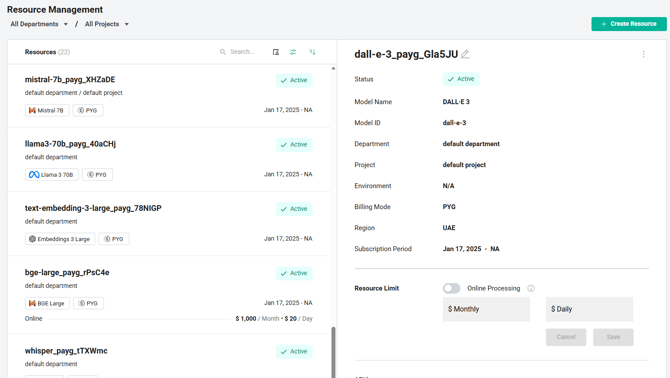This screenshot has height=378, width=670.
Task: Edit the dall-e-3_payg_Gla5JU name pencil icon
Action: click(465, 54)
